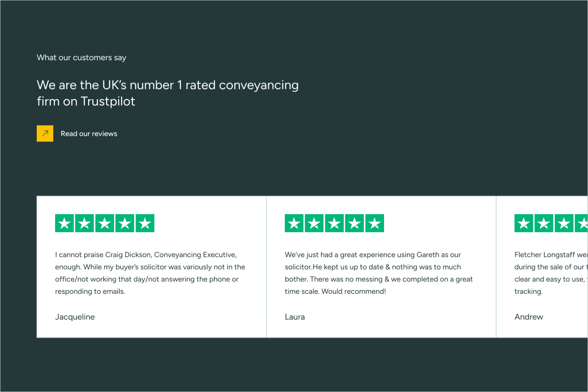The image size is (588, 392).
Task: Open the Read our reviews link
Action: [89, 134]
